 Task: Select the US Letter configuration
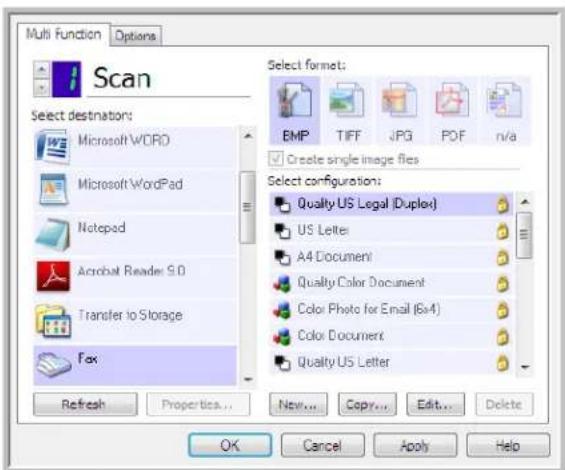click(391, 231)
